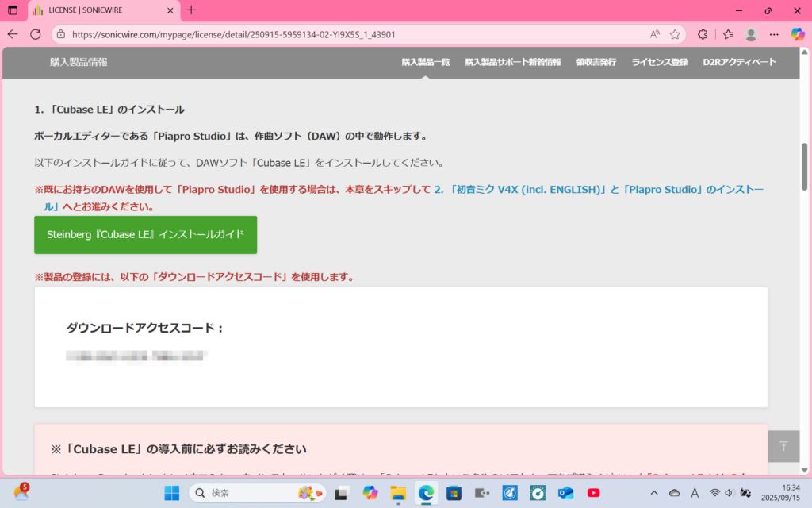Click the Steinberg Cubase LE install guide button
The width and height of the screenshot is (812, 508).
coord(145,235)
